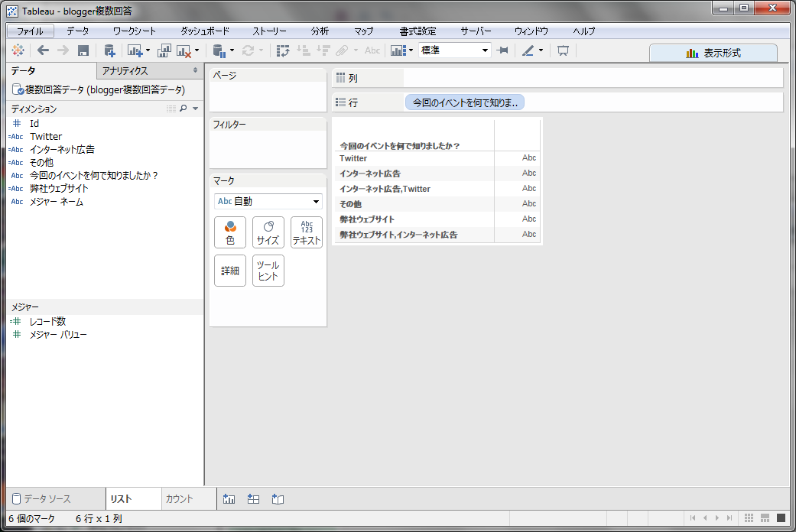
Task: Open the new worksheet dropdown arrow
Action: click(148, 50)
